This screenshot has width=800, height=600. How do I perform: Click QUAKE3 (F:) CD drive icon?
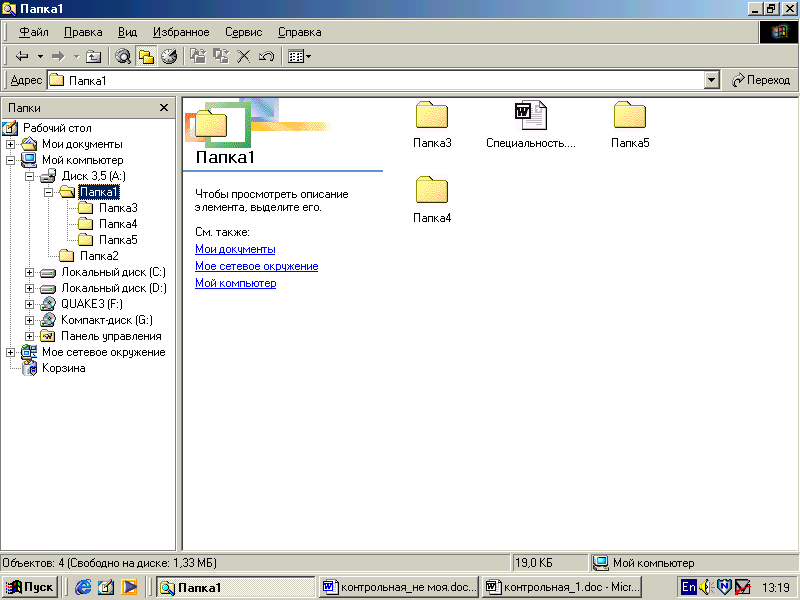coord(48,305)
